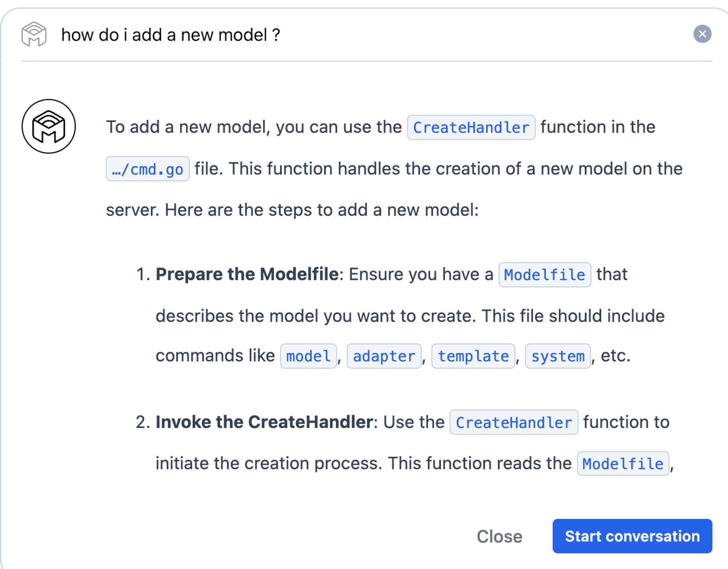Select the "adapter" command chip

[384, 356]
